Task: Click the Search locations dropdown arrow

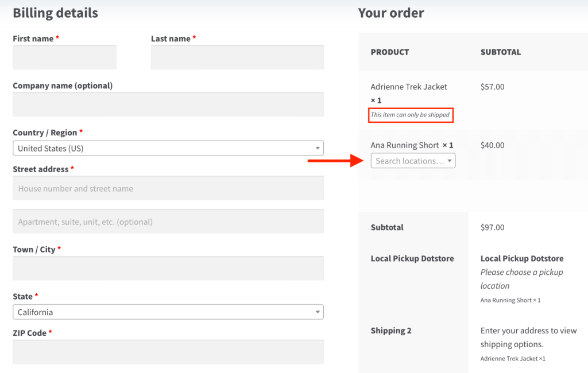Action: [x=449, y=161]
